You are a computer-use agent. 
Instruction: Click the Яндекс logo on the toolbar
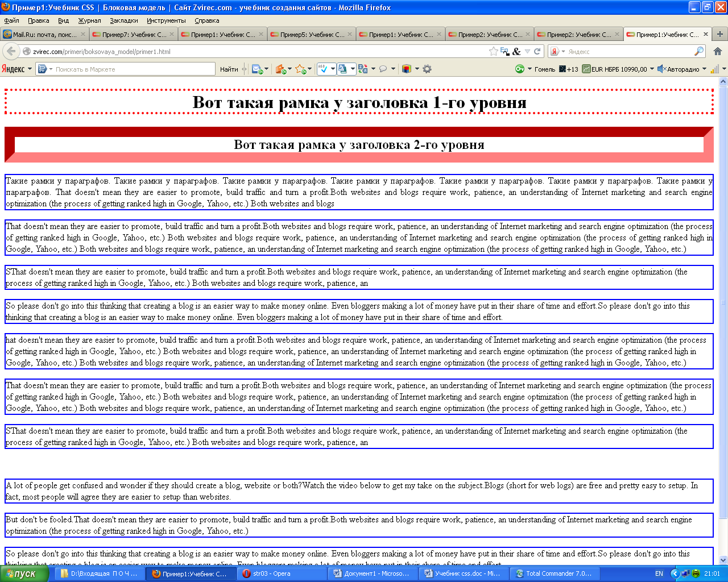[x=13, y=69]
